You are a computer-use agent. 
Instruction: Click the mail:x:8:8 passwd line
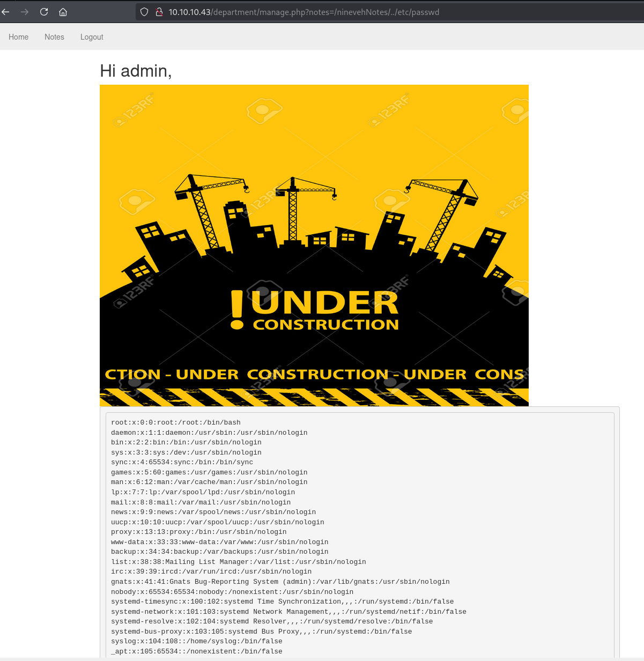tap(201, 502)
